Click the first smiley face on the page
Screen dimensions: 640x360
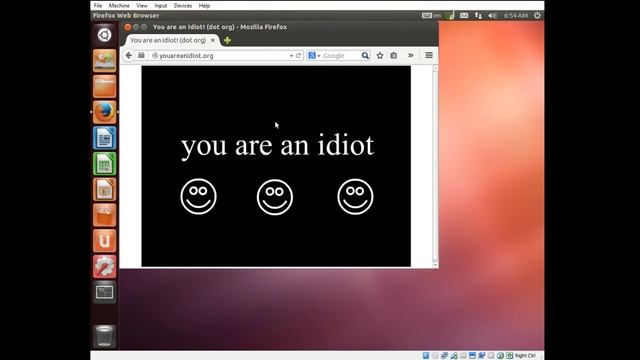click(x=198, y=196)
